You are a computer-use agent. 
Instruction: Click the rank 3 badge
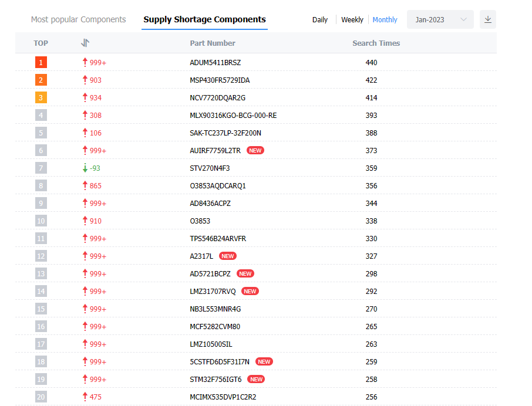[41, 97]
